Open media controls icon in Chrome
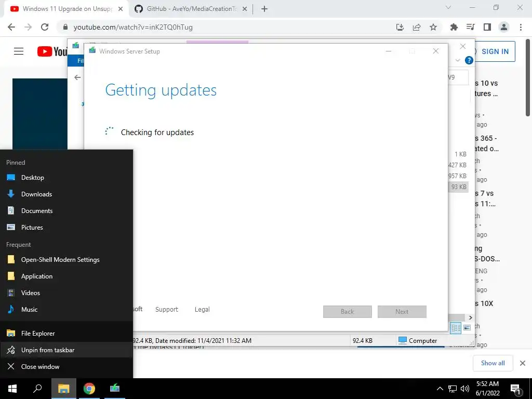The height and width of the screenshot is (399, 532). point(470,27)
